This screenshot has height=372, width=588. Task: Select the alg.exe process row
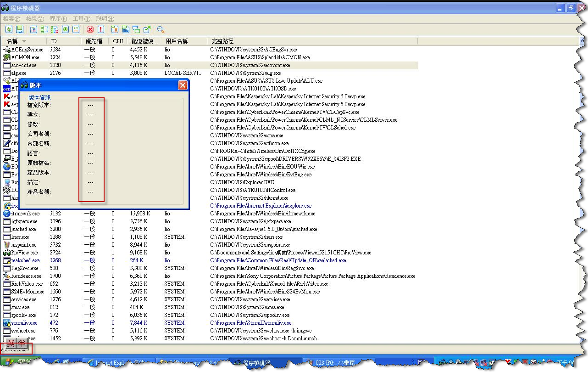(x=210, y=73)
